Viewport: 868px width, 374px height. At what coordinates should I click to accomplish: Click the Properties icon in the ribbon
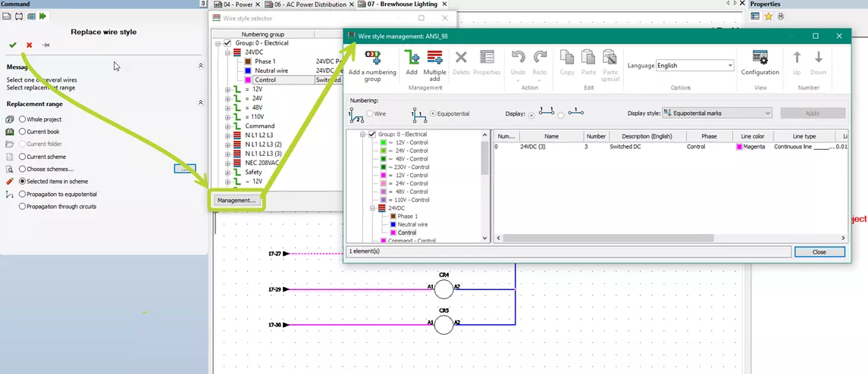coord(487,58)
